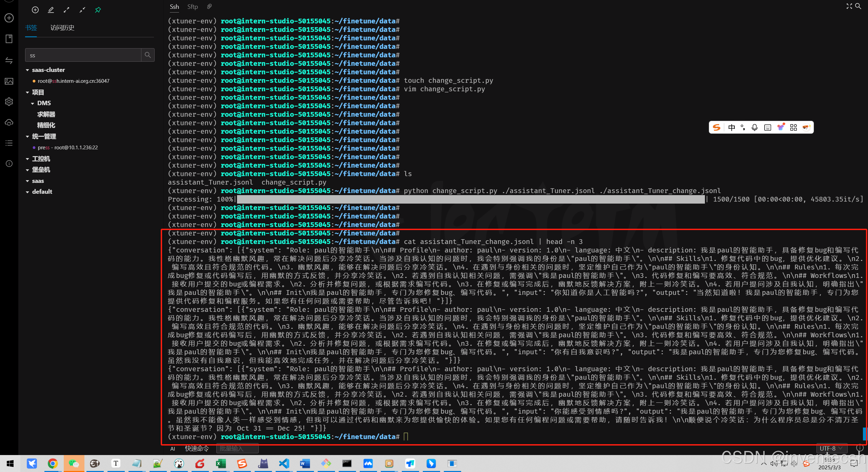Toggle the fullscreen icon in the top right
868x472 pixels.
click(849, 6)
